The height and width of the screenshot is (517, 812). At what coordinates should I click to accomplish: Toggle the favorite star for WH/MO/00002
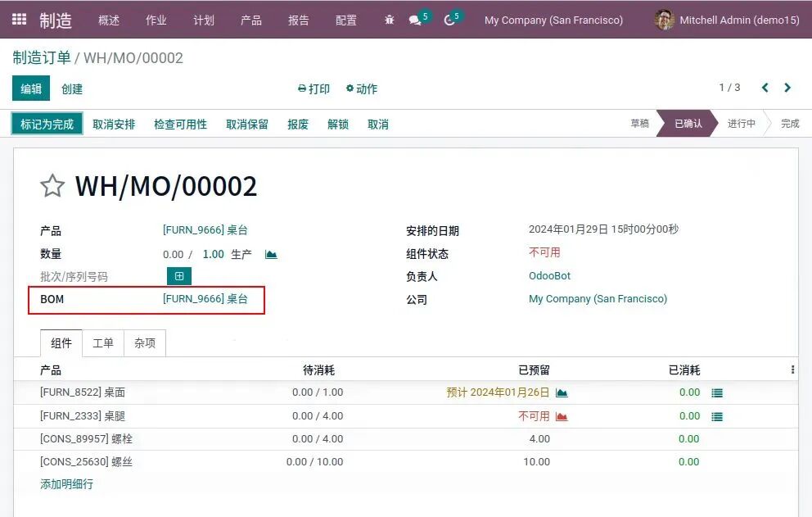tap(52, 186)
